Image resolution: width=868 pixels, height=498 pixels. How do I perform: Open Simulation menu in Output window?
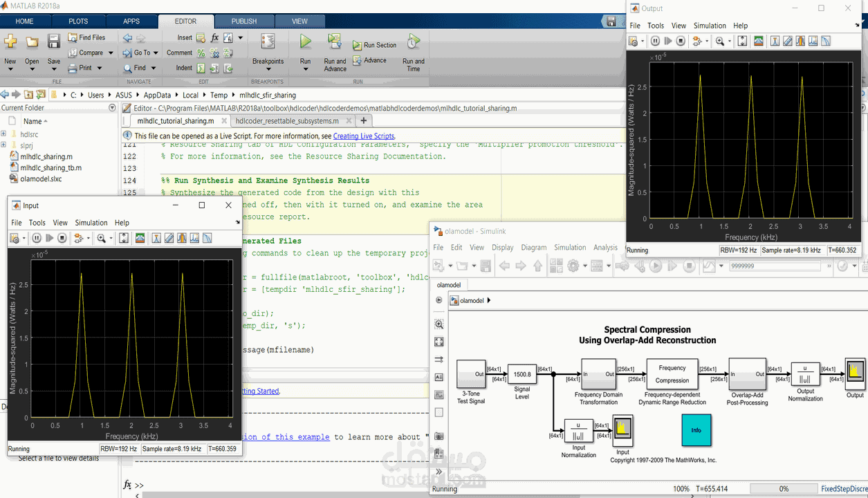click(710, 26)
